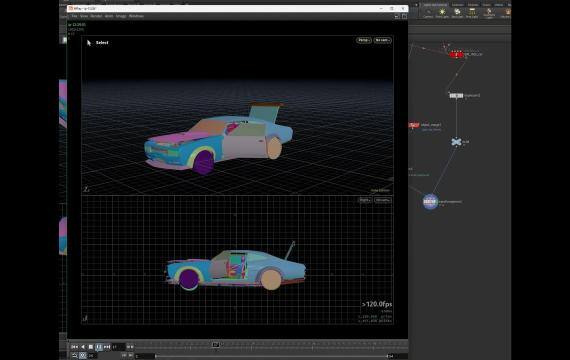The image size is (570, 360).
Task: Toggle the highlighted globe icon below playbar
Action: pos(83,355)
